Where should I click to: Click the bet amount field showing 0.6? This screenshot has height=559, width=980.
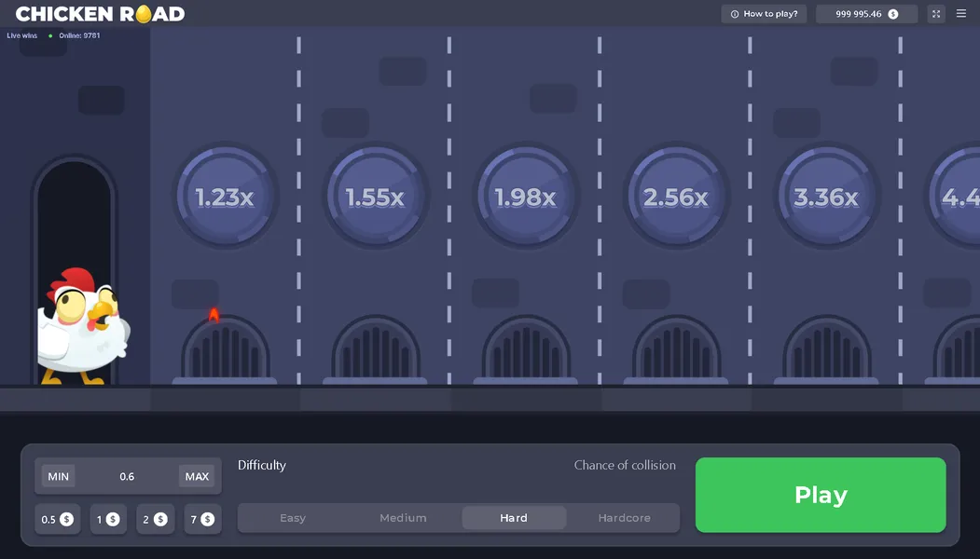pos(127,476)
